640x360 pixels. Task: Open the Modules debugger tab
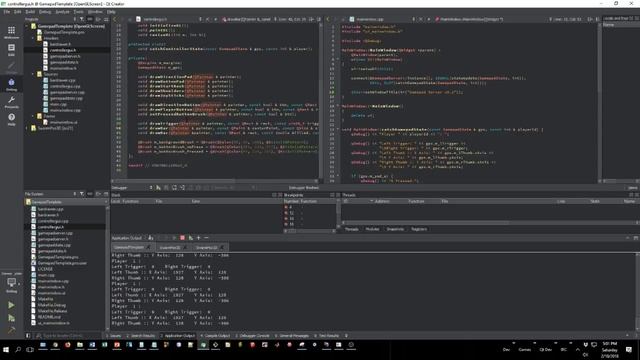[x=372, y=229]
